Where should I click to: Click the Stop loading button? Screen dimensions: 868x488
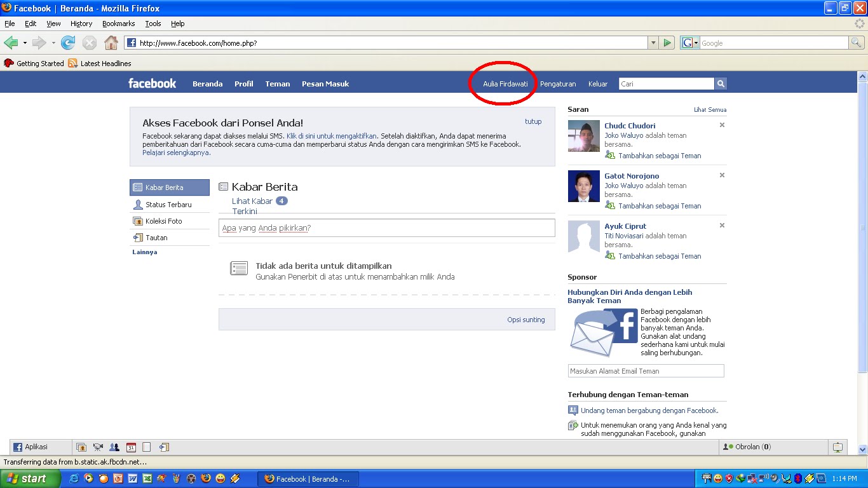tap(90, 43)
